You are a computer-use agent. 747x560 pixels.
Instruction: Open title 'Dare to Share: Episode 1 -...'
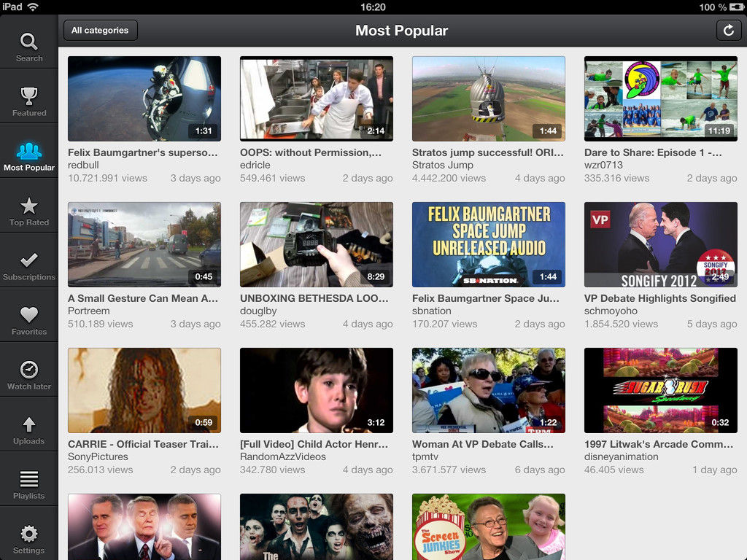pos(653,152)
